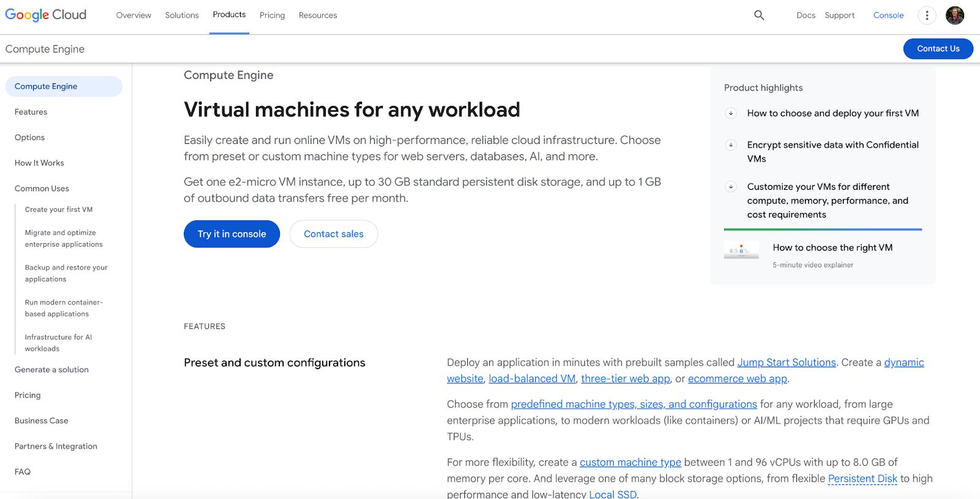Viewport: 980px width, 499px height.
Task: Jump to Pricing in sidebar
Action: [x=28, y=396]
